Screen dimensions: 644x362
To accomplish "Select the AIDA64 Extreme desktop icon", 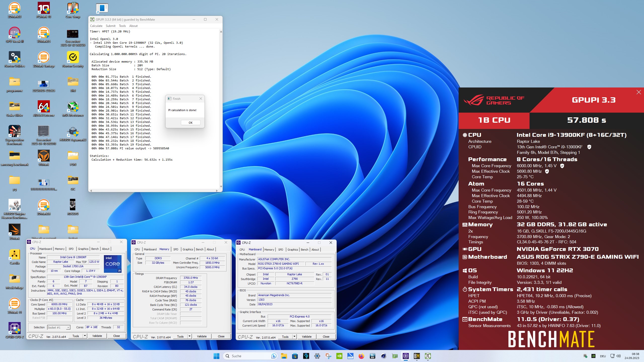I will coord(44,109).
